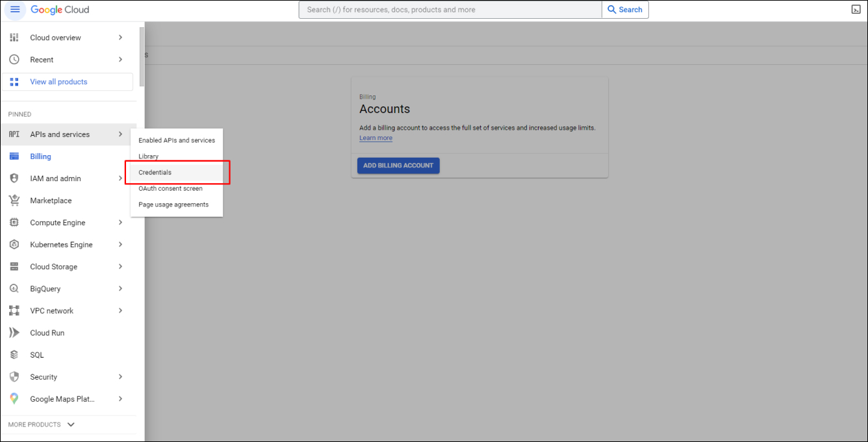Click the Kubernetes Engine icon

(14, 245)
